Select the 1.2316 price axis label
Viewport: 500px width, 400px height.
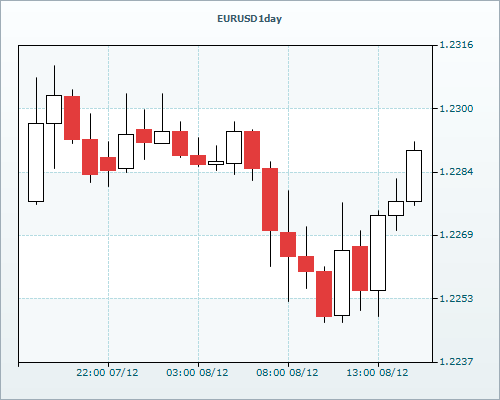pyautogui.click(x=456, y=45)
